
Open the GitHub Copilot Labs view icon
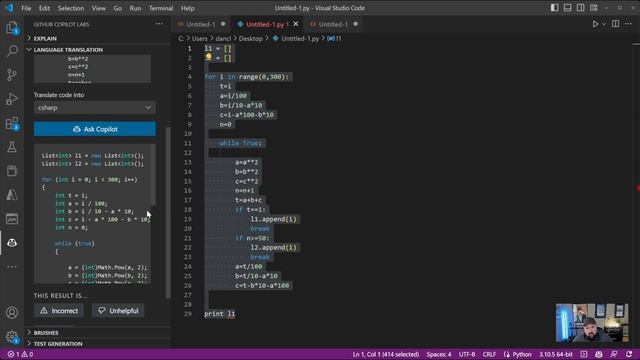pos(12,243)
